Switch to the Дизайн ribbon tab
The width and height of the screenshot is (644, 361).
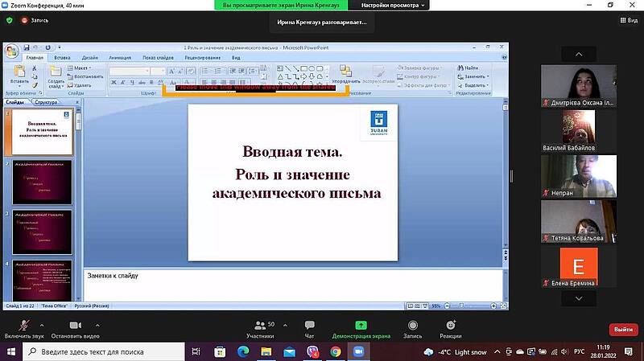pyautogui.click(x=89, y=58)
